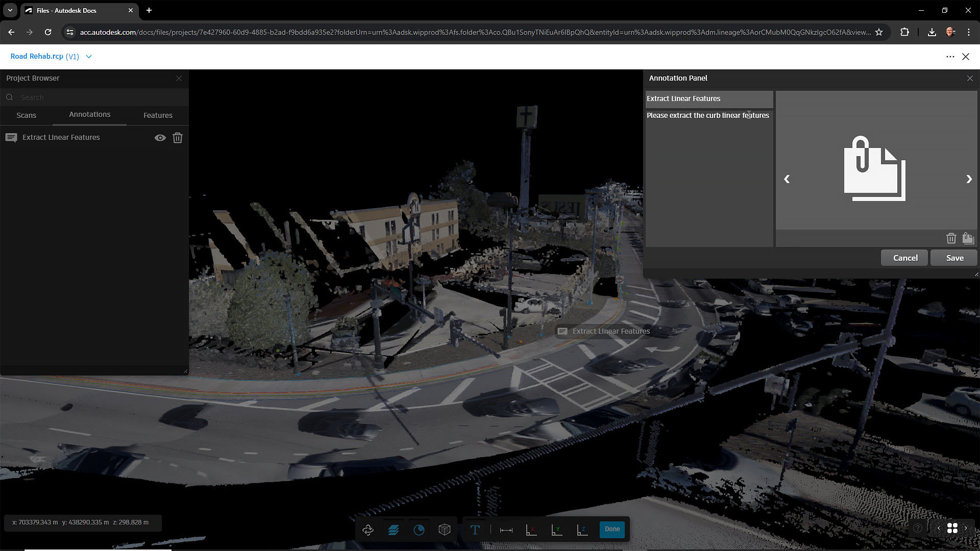This screenshot has height=551, width=980.
Task: Open the three-dot more options menu
Action: (950, 57)
